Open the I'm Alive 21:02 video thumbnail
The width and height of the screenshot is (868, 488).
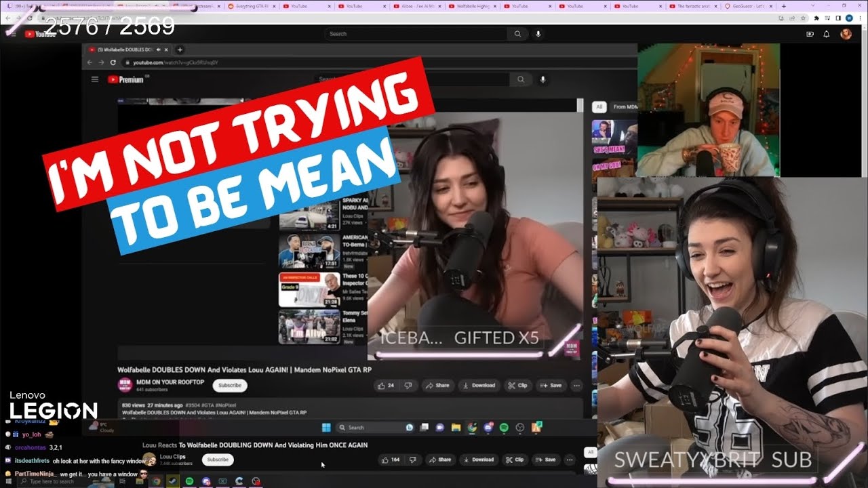click(x=309, y=327)
